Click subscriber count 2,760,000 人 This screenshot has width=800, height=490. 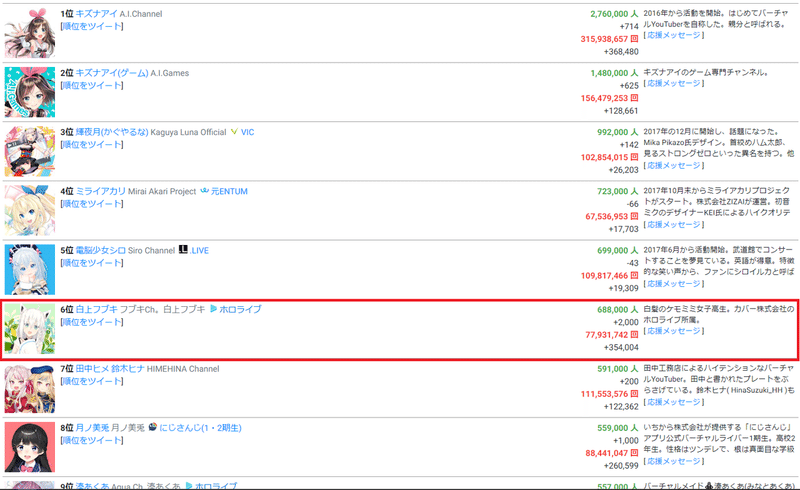tap(614, 14)
